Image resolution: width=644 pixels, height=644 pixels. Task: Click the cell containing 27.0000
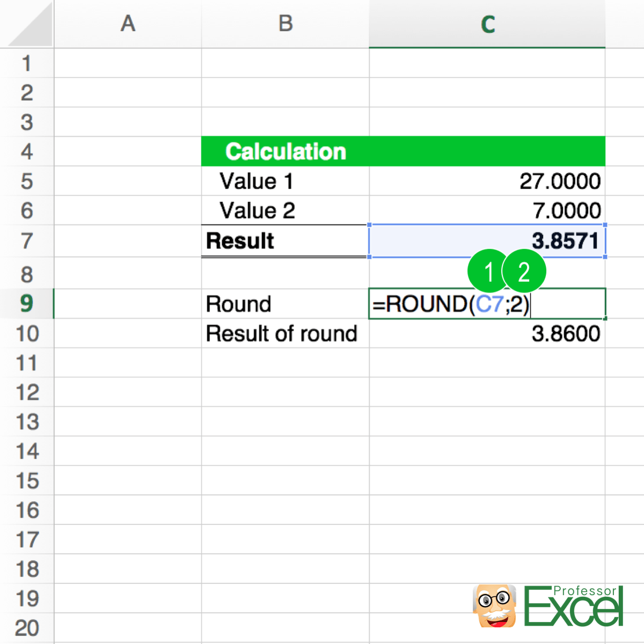pos(487,181)
